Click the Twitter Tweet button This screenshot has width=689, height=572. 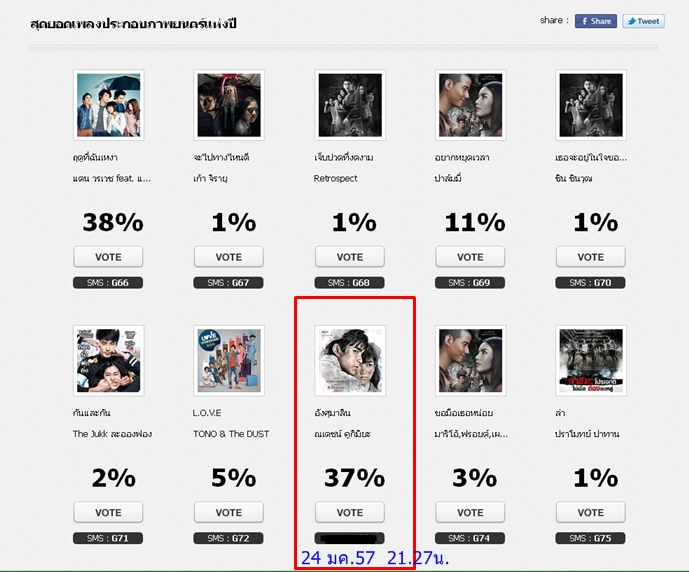(x=643, y=21)
